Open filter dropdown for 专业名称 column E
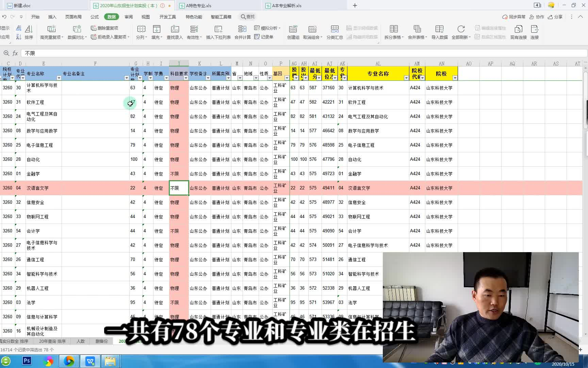Viewport: 588px width, 368px height. click(59, 78)
